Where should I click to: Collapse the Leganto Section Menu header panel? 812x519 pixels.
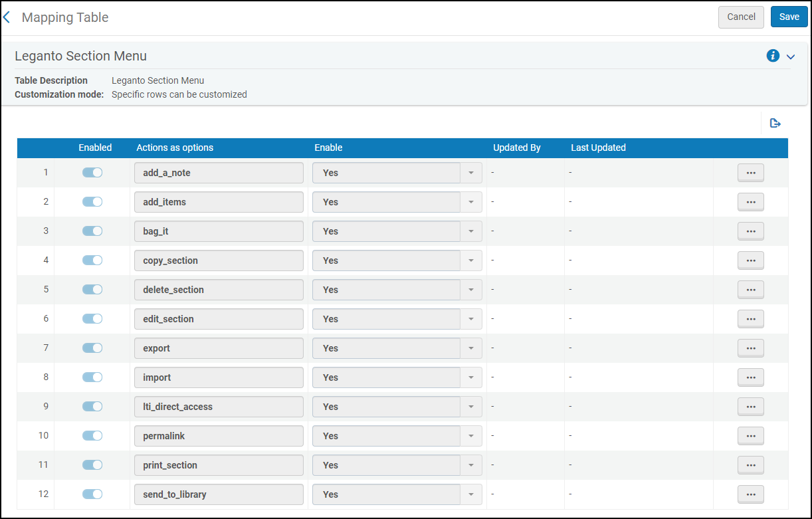(x=791, y=57)
